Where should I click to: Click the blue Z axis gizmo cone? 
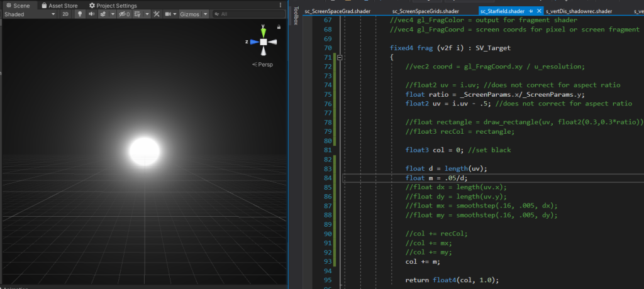tap(254, 42)
